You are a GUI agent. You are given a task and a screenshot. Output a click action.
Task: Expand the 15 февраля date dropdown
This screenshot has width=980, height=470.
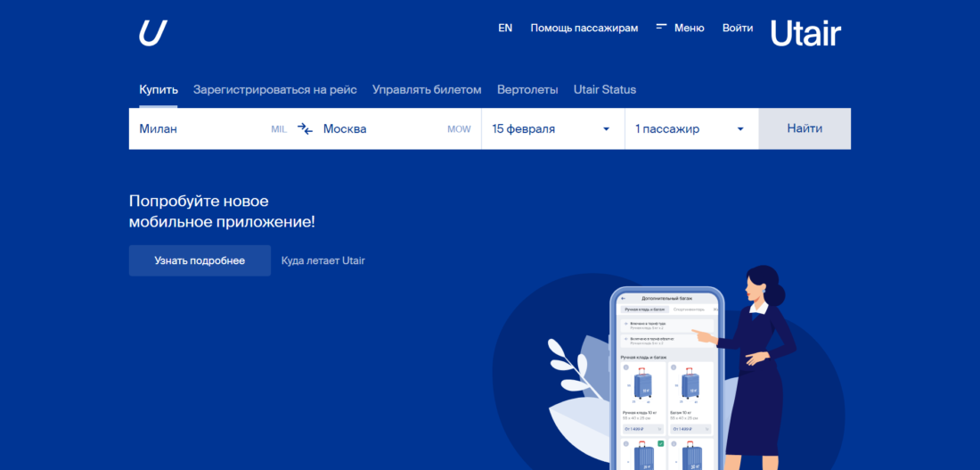551,128
